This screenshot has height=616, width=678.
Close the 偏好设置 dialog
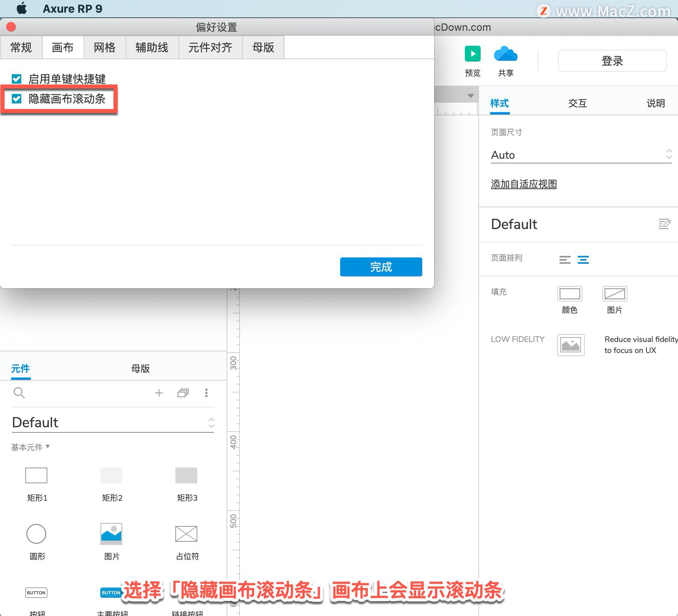[x=11, y=27]
